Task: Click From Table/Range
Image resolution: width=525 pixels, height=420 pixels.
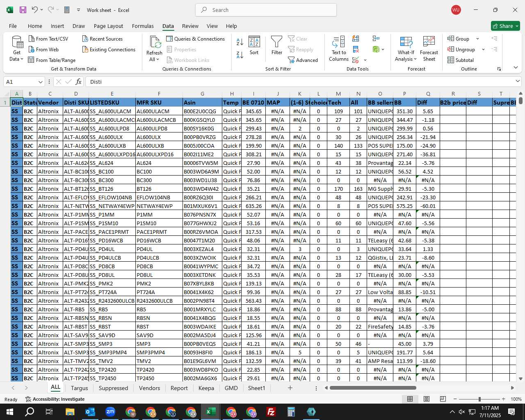Action: click(x=52, y=60)
